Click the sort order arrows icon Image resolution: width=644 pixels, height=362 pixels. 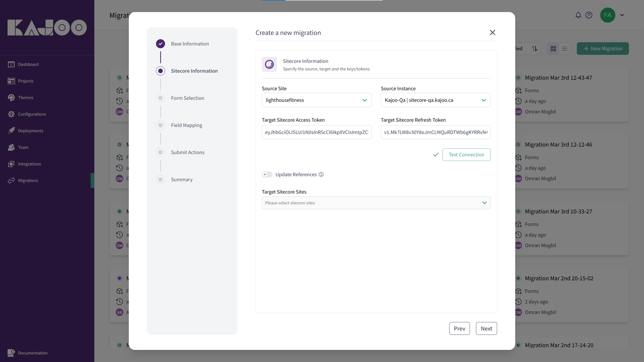[535, 49]
